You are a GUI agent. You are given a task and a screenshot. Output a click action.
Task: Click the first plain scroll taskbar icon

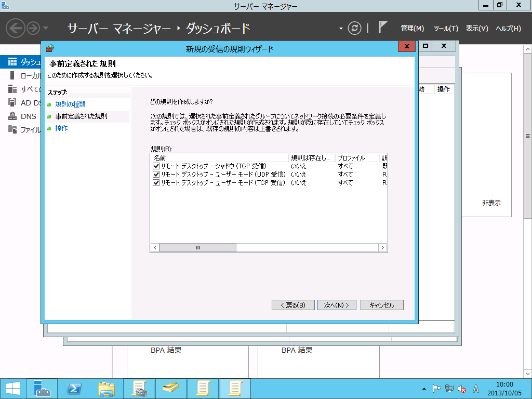point(203,389)
